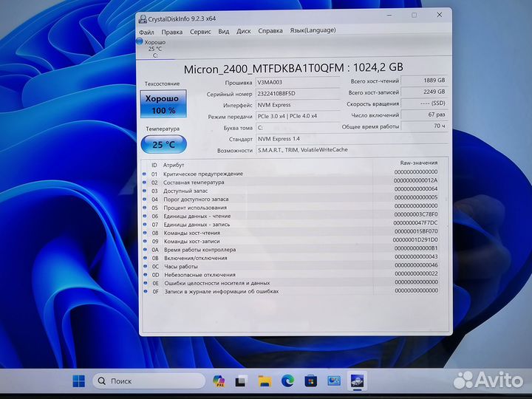Viewport: 532px width, 399px height.
Task: Select row 05 Процент использования
Action: tap(291, 208)
